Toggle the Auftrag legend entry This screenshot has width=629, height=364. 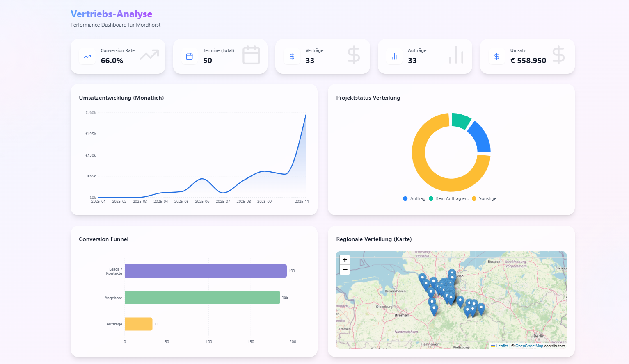(x=414, y=198)
